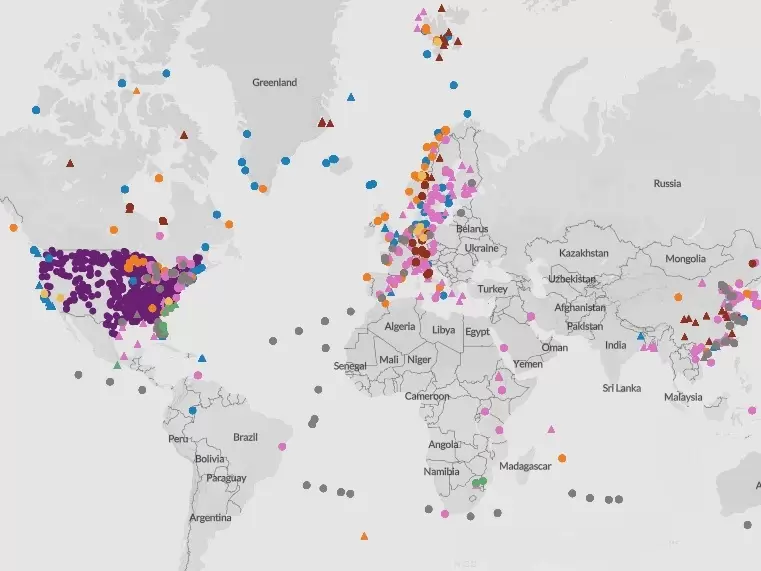Select the gray circle in the bottom-right corner

[747, 524]
